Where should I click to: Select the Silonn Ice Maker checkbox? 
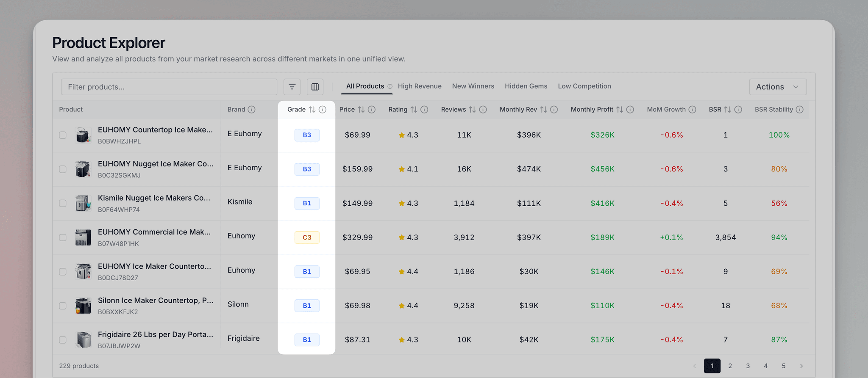(x=63, y=306)
